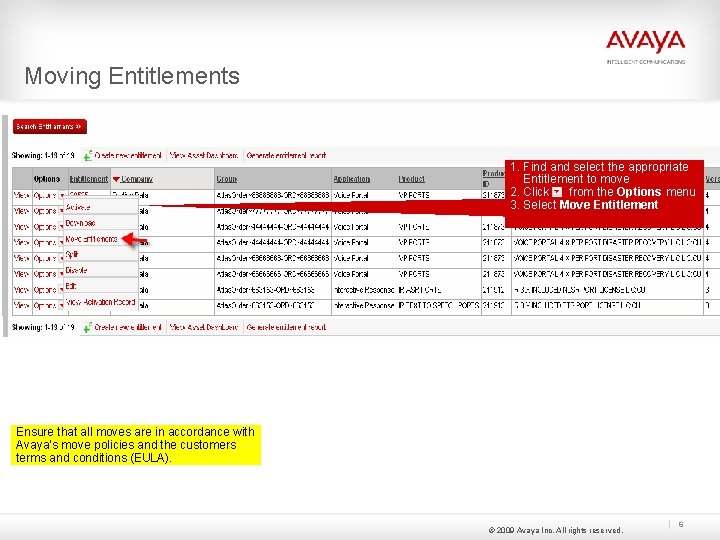The image size is (720, 540).
Task: Open View Asset Dashboard link above table
Action: (x=203, y=155)
